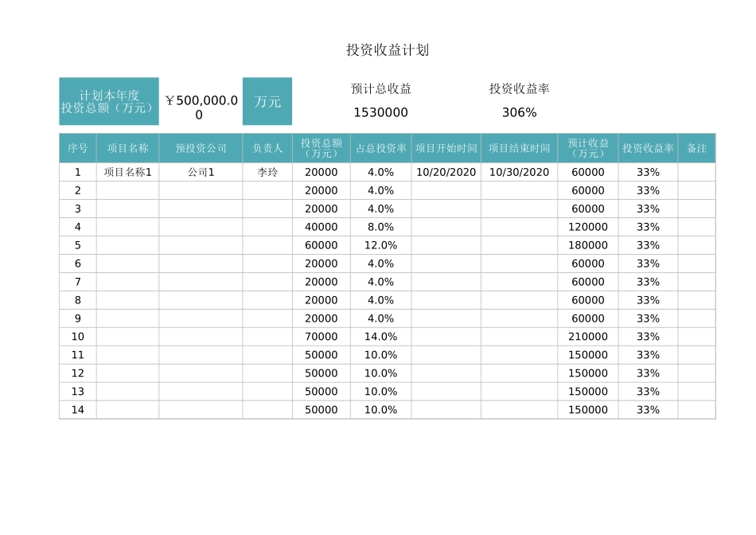Select the cell 公司1
The height and width of the screenshot is (535, 756).
point(201,172)
